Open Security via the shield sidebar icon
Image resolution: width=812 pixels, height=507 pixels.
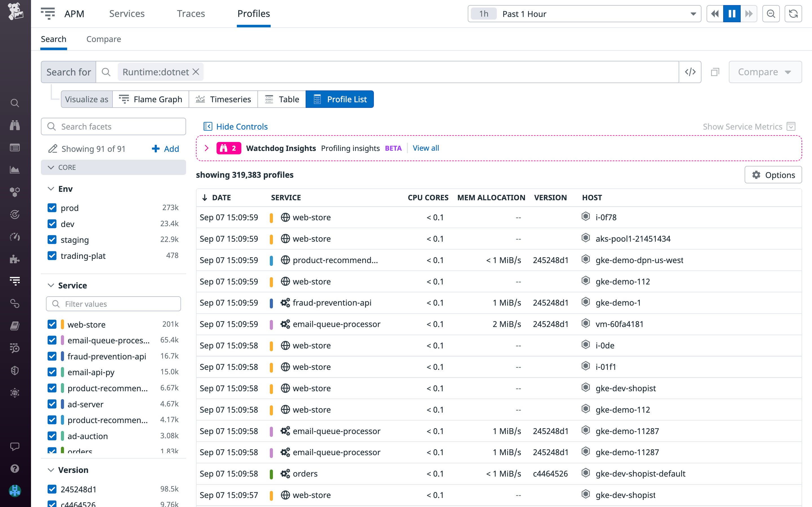point(15,370)
